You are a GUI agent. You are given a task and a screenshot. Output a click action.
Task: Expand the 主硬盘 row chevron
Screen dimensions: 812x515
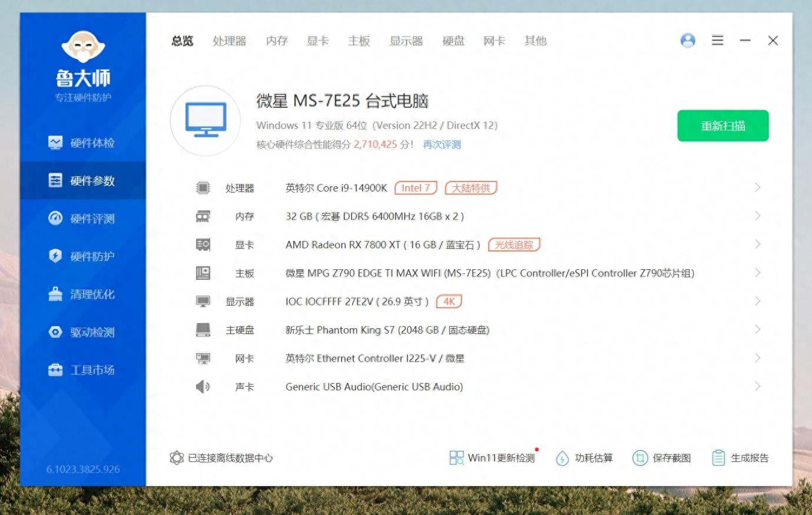[757, 329]
